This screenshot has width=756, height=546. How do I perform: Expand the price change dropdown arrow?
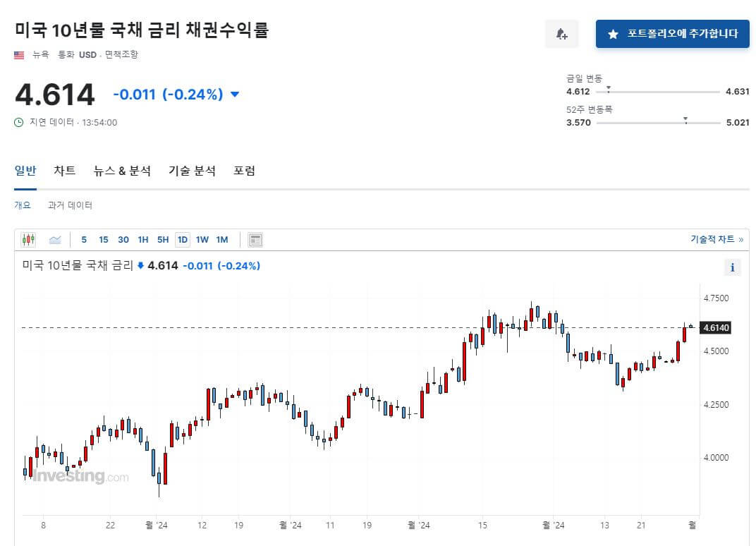click(235, 94)
